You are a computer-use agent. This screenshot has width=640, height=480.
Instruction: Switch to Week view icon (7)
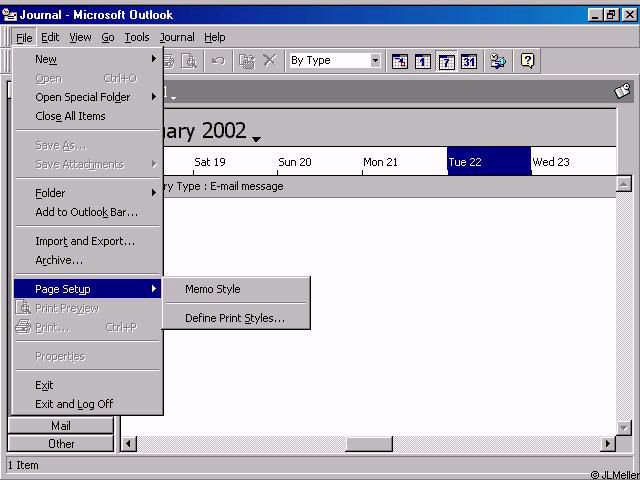click(446, 62)
